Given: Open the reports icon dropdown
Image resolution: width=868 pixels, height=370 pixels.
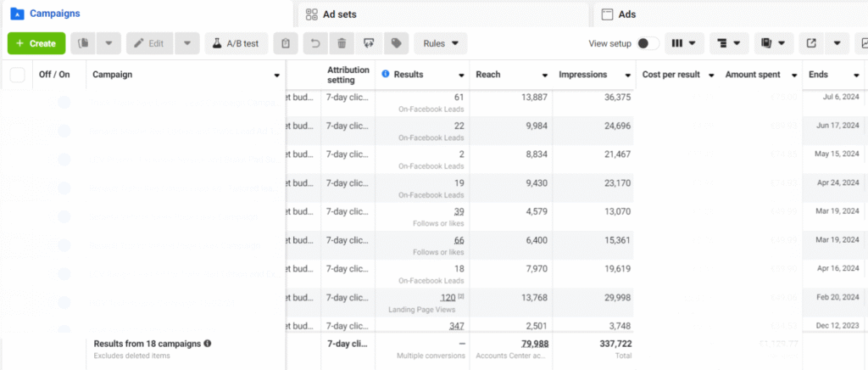Looking at the screenshot, I should click(x=773, y=43).
